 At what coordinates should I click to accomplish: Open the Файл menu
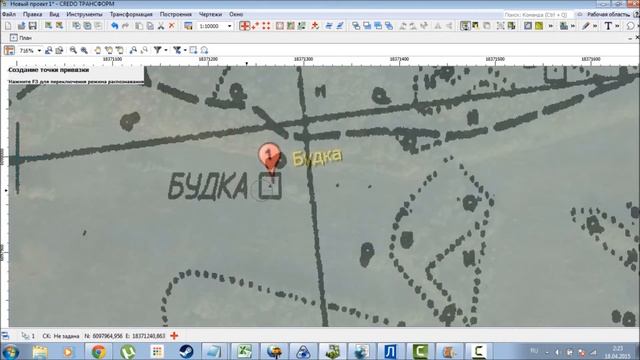(9, 14)
